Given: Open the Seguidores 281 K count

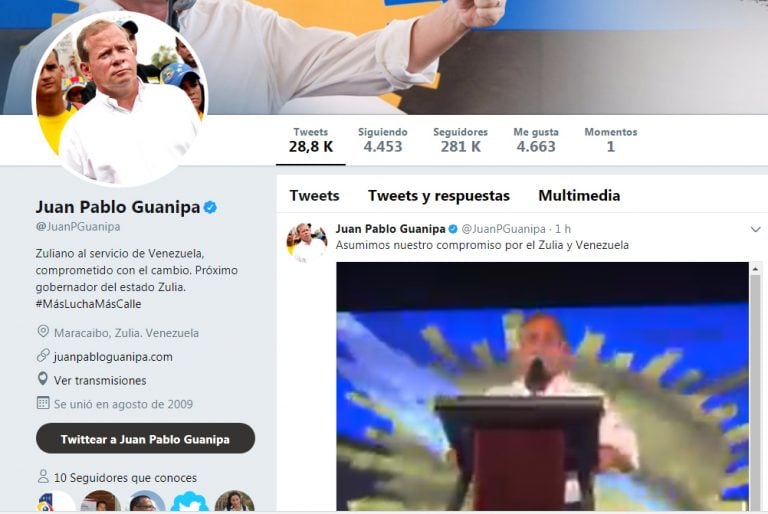Looking at the screenshot, I should click(460, 140).
